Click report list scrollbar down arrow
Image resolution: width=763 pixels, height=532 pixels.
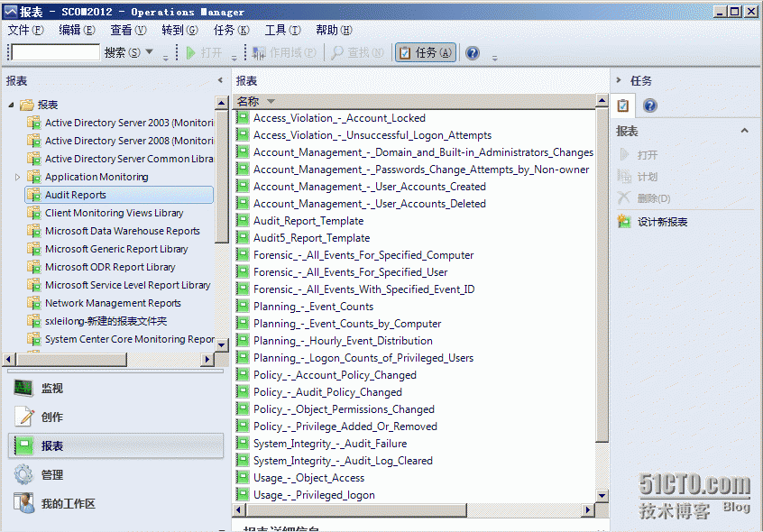[x=602, y=496]
